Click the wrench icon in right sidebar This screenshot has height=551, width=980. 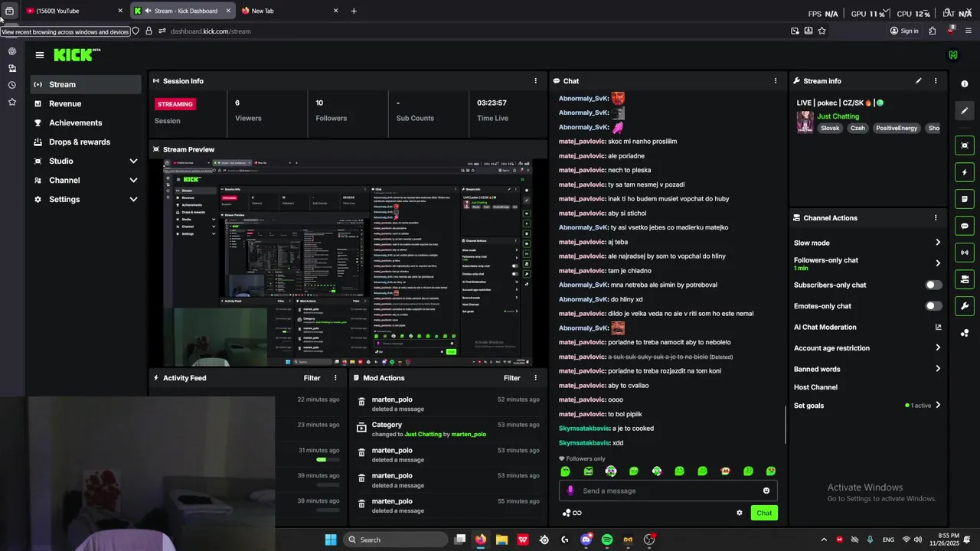tap(964, 306)
